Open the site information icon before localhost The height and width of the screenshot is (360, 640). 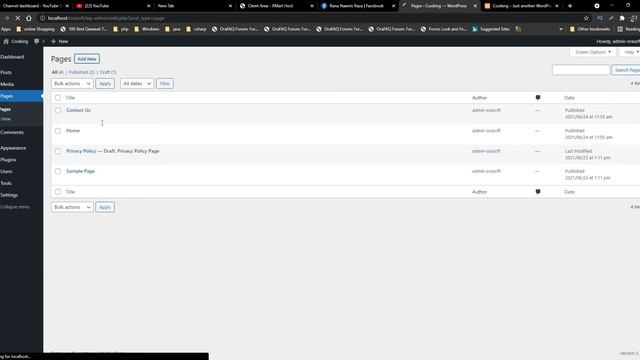[42, 18]
